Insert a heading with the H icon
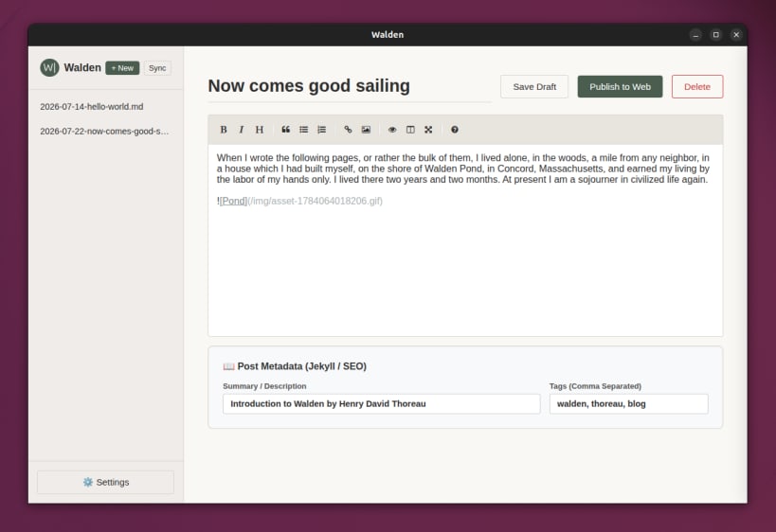The height and width of the screenshot is (532, 776). tap(260, 130)
